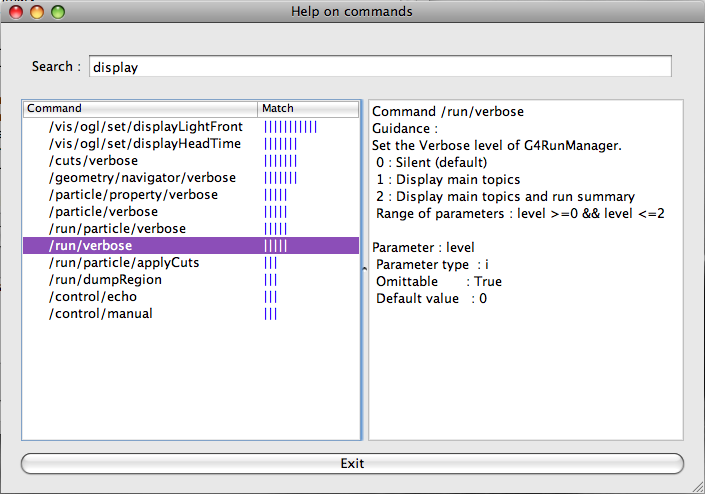Click the Exit button
This screenshot has height=494, width=705.
coord(352,463)
